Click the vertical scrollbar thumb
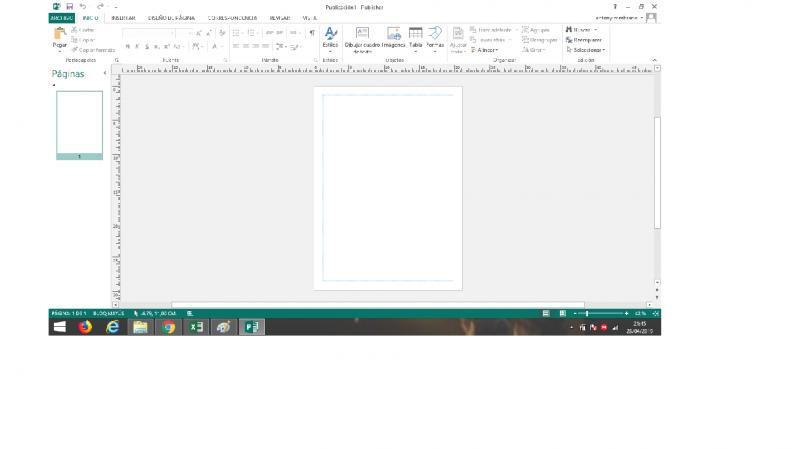800x449 pixels. click(657, 172)
